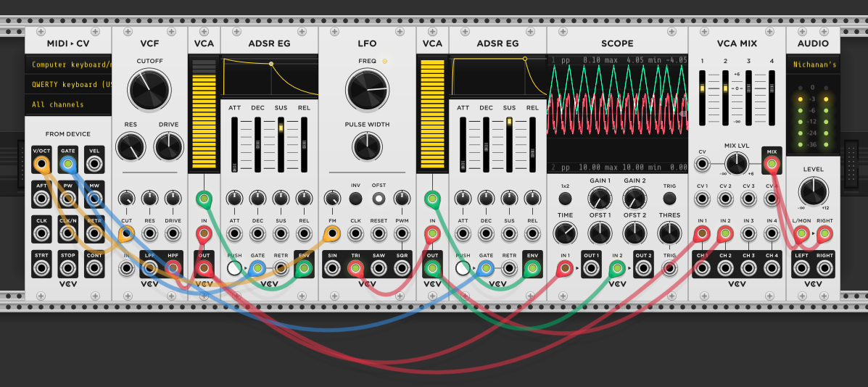This screenshot has width=868, height=387.
Task: Click the LFO RESET input jack
Action: [x=379, y=234]
